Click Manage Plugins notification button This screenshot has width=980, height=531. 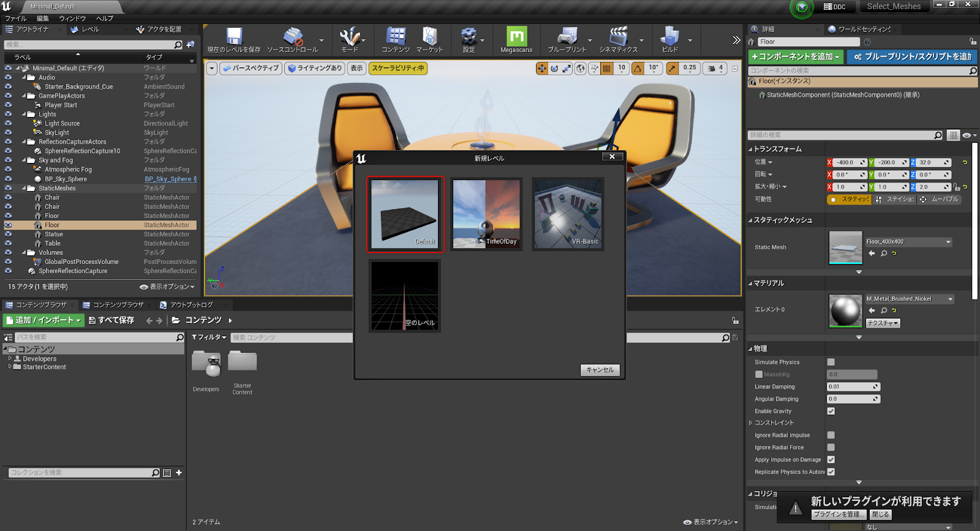(x=839, y=514)
